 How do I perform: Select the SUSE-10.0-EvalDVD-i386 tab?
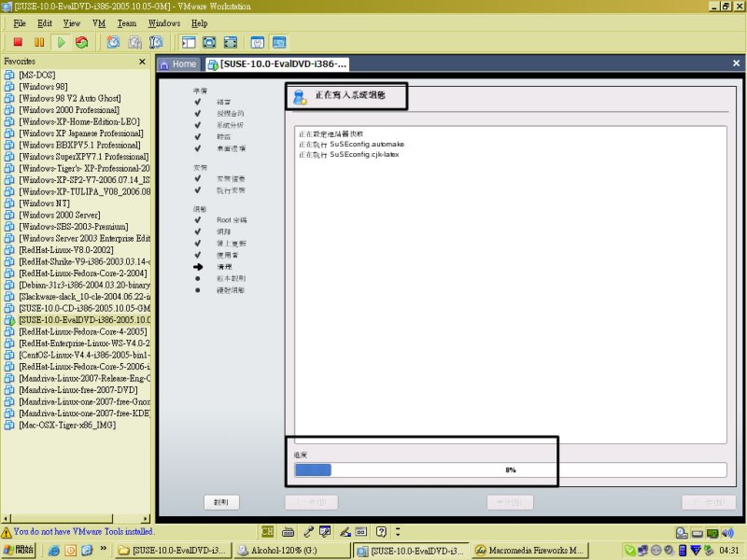[277, 63]
